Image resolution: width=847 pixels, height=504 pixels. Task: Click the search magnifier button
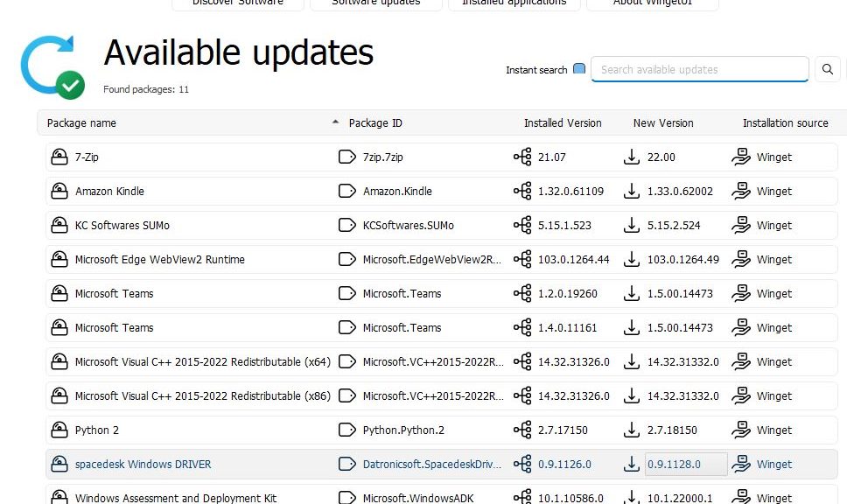pos(827,69)
